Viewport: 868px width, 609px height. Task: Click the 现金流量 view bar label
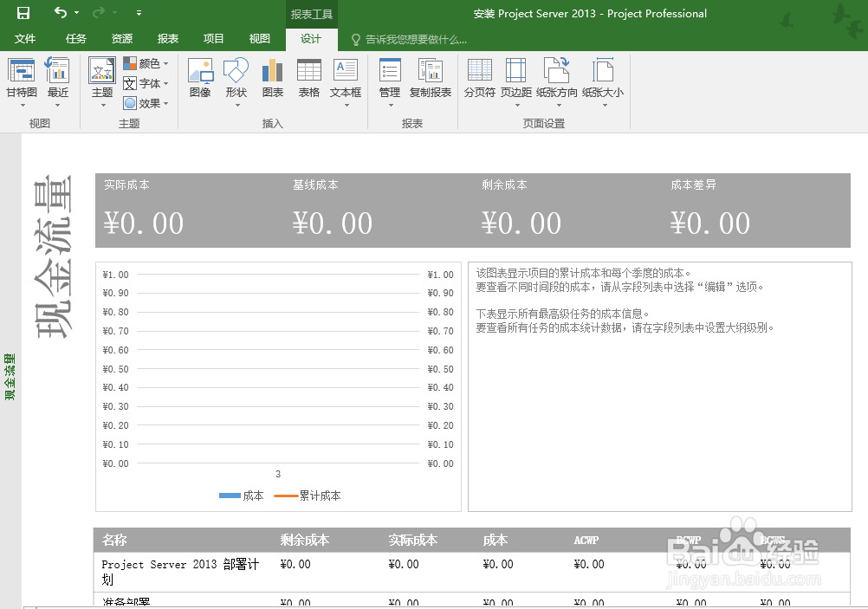pos(10,377)
